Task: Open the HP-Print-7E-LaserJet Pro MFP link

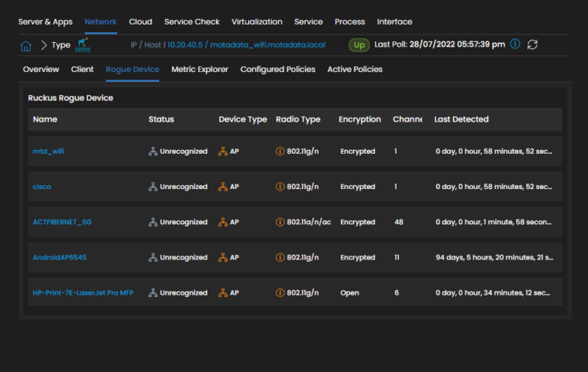Action: click(83, 293)
